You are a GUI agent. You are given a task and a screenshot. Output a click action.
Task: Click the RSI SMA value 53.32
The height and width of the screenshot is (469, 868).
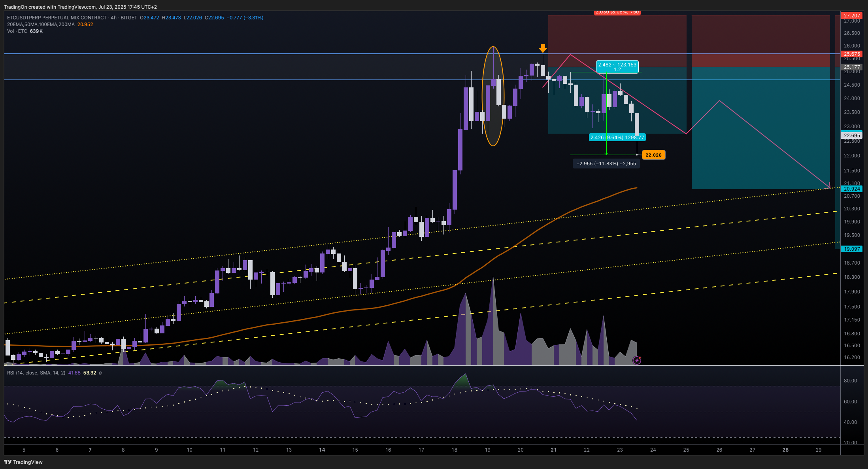tap(90, 373)
